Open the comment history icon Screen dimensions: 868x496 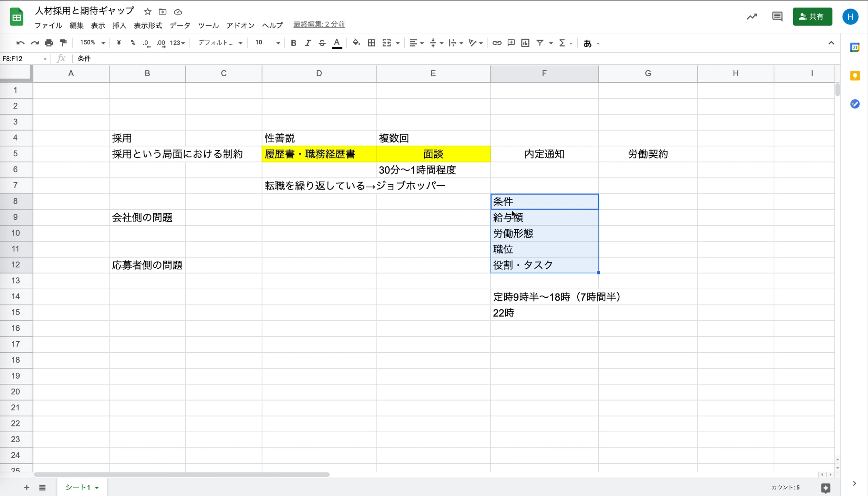point(777,17)
